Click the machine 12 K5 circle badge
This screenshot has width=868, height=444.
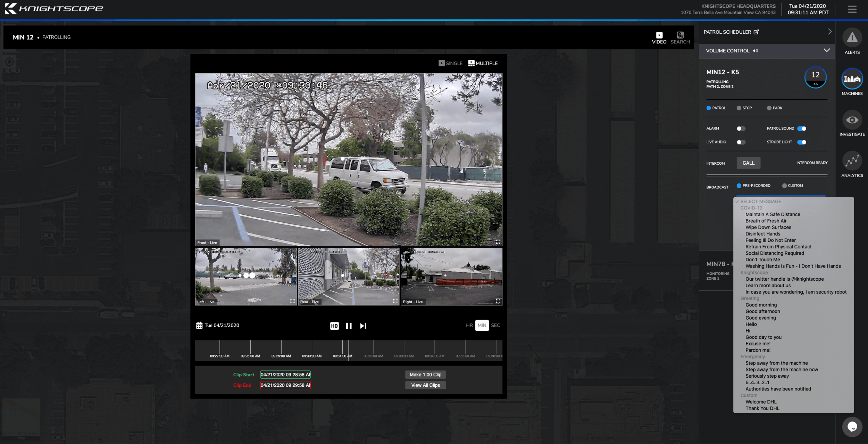click(815, 77)
